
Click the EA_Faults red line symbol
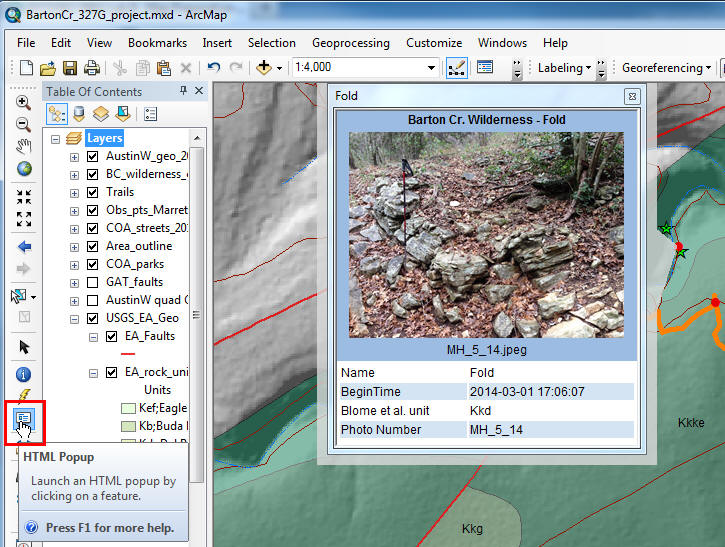click(x=128, y=354)
